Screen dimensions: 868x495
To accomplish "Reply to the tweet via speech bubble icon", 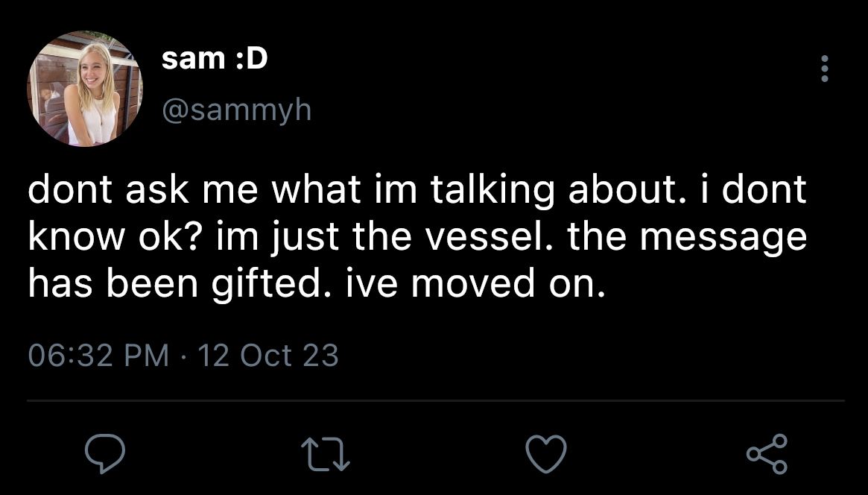I will pyautogui.click(x=104, y=454).
